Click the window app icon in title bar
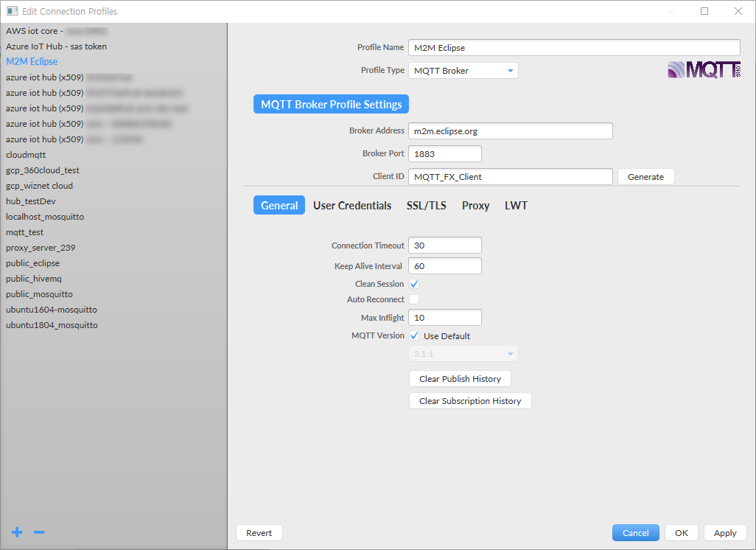The image size is (756, 550). tap(12, 11)
